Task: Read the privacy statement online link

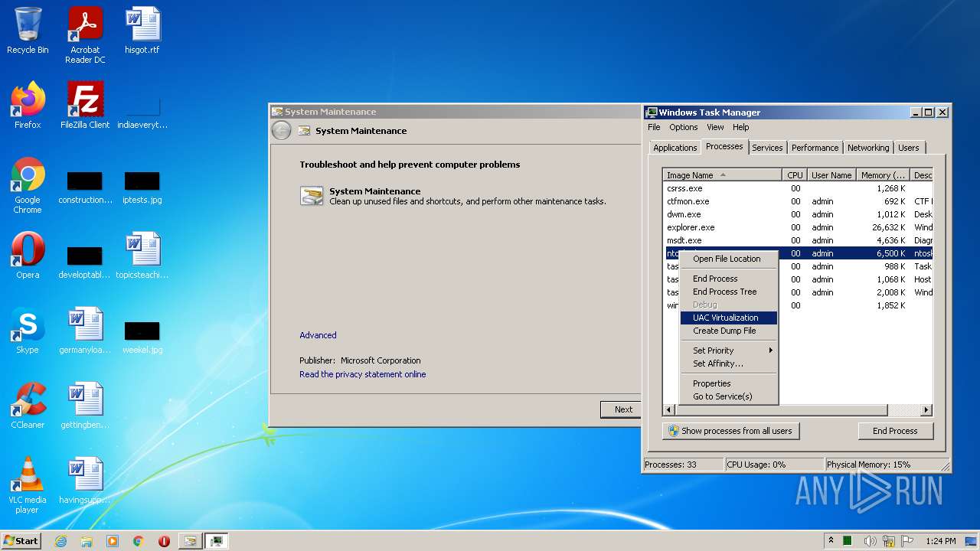Action: tap(362, 374)
